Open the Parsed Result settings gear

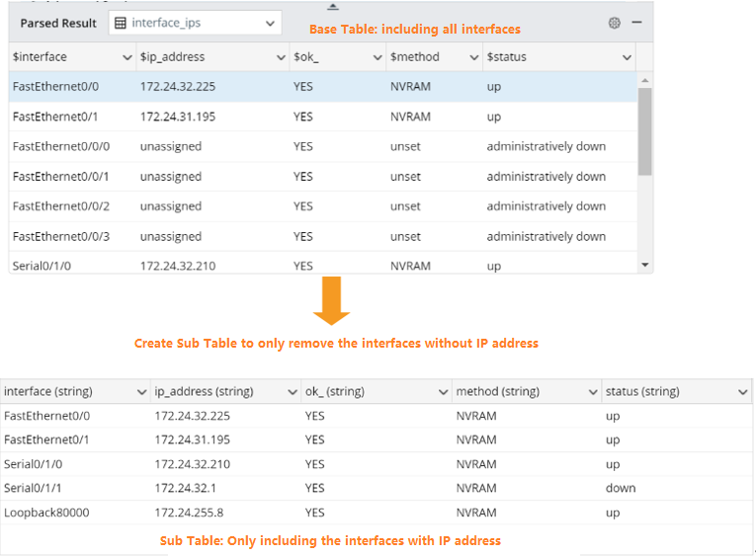(x=615, y=23)
